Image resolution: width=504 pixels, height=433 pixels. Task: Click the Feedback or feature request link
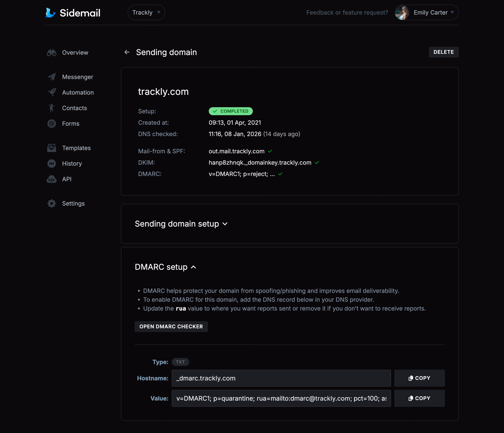pos(347,12)
